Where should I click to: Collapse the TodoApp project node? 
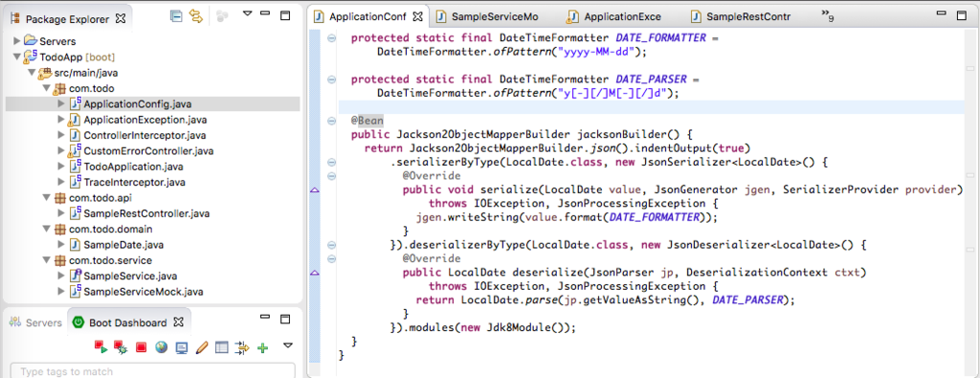[17, 56]
